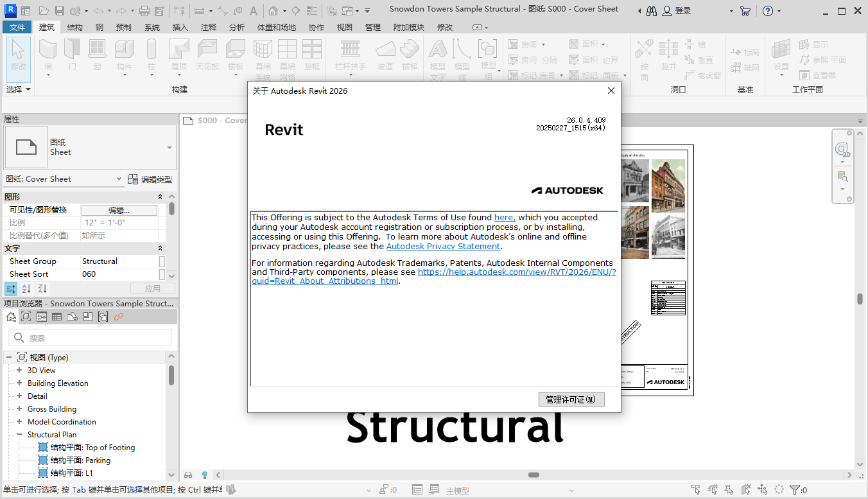Collapse the Structural Plan tree node

19,435
